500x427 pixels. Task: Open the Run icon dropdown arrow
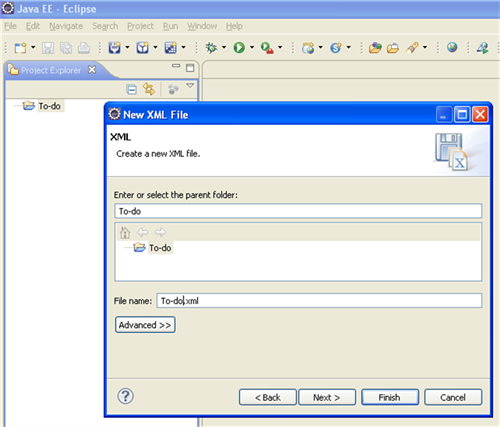click(x=252, y=47)
